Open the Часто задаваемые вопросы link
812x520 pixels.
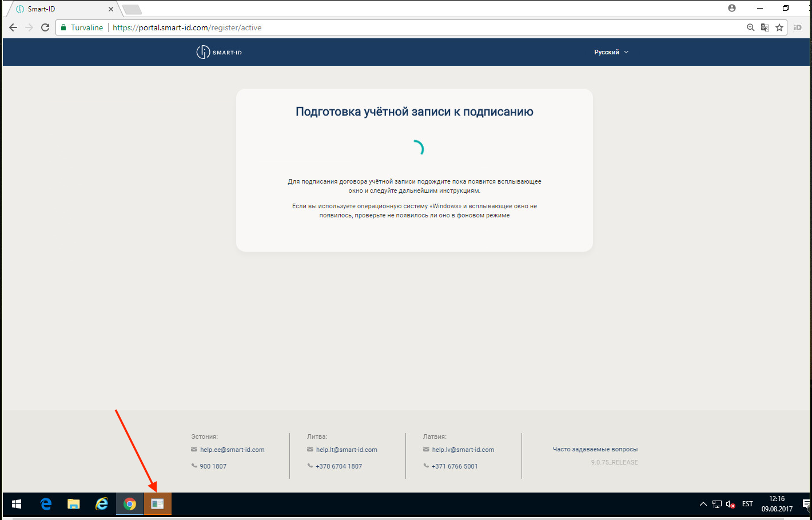[x=595, y=449]
